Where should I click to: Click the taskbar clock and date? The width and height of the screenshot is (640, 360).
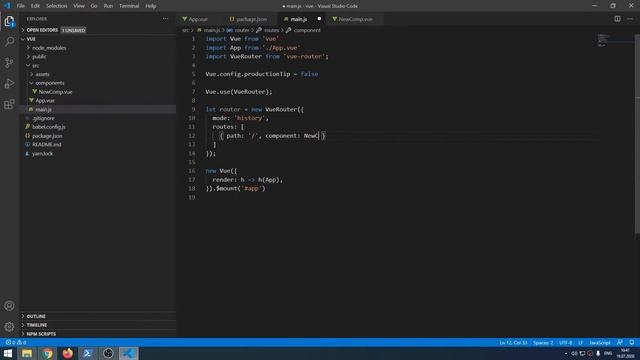click(x=625, y=353)
